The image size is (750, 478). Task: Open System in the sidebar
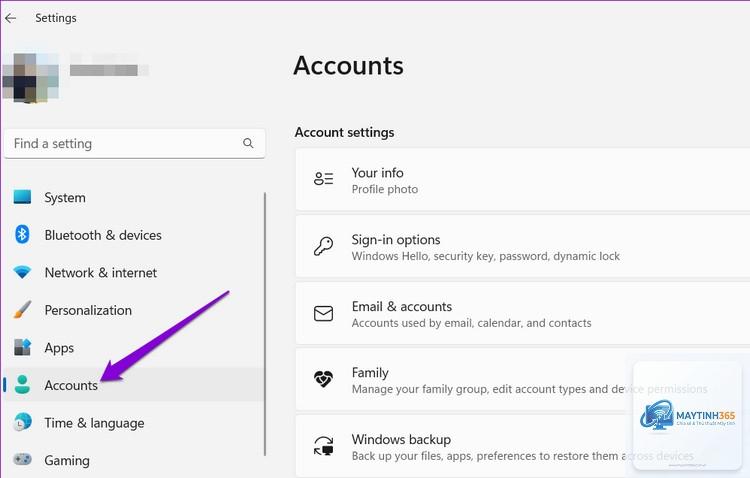click(x=65, y=198)
